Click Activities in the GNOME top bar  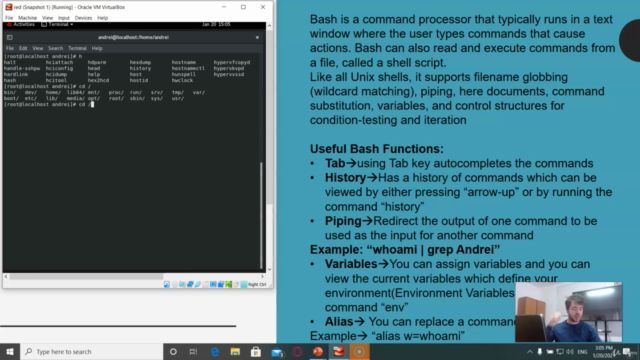(x=21, y=24)
